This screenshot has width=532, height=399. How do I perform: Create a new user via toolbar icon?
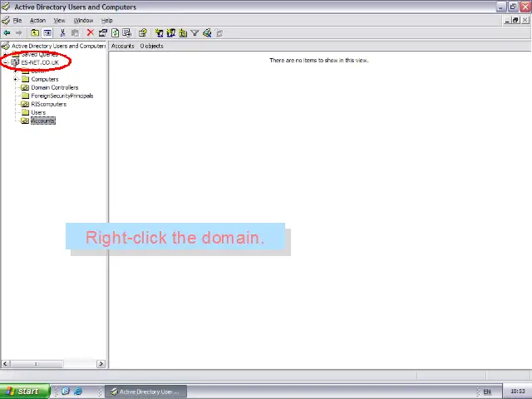coord(159,33)
